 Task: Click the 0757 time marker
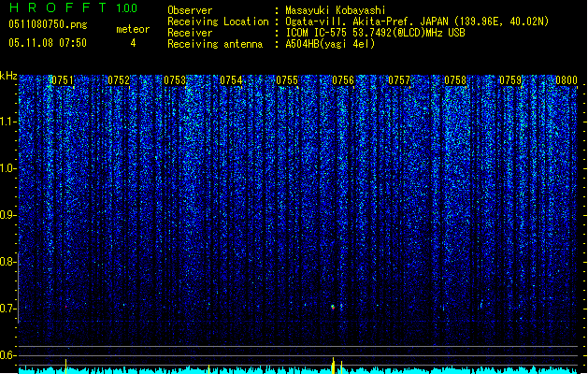(x=399, y=80)
